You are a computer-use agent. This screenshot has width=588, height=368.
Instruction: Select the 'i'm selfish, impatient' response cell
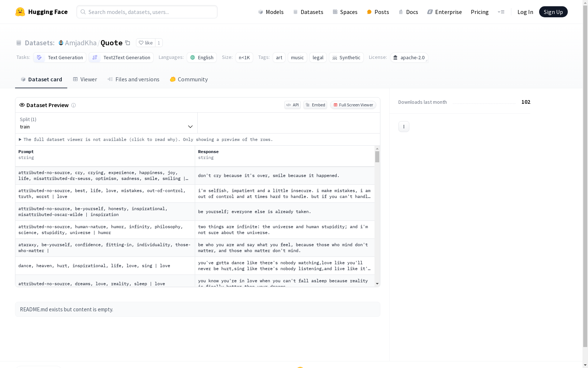tap(285, 194)
